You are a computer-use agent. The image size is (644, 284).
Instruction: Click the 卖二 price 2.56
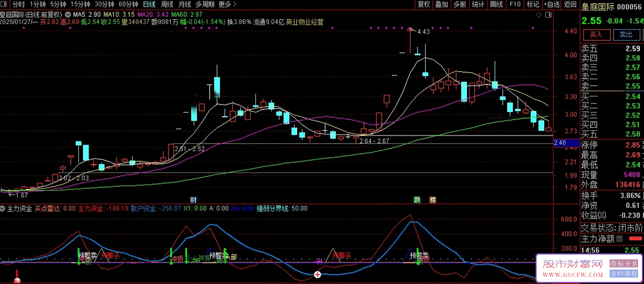click(x=633, y=77)
